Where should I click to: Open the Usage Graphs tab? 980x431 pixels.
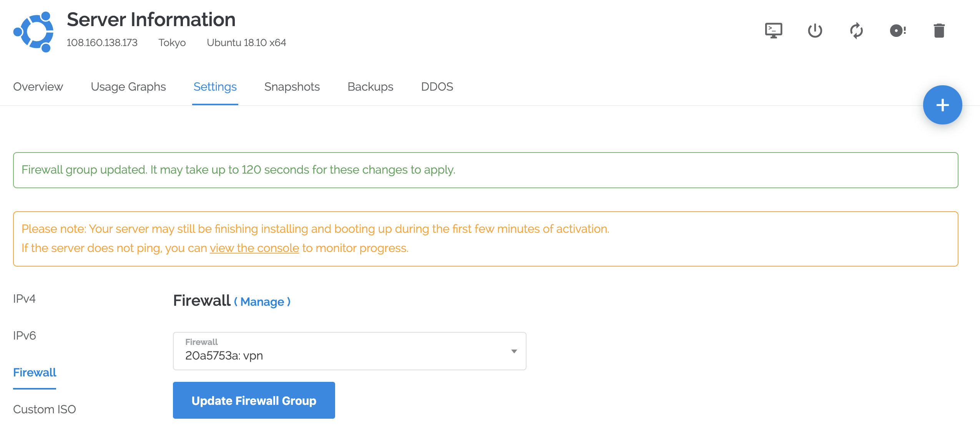pos(128,87)
